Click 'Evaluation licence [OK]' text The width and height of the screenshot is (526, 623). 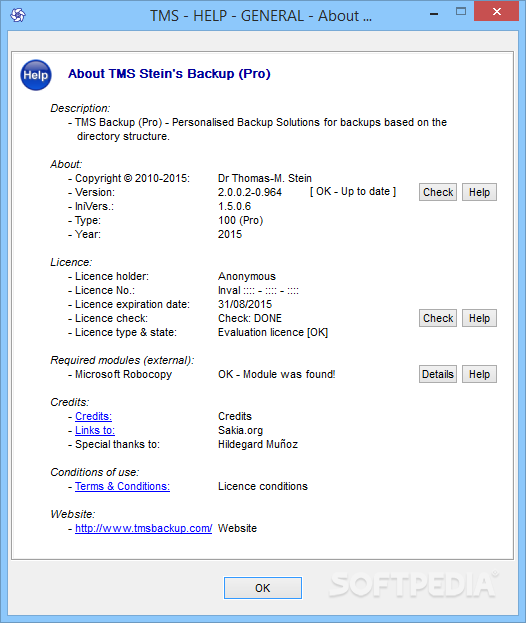click(273, 333)
